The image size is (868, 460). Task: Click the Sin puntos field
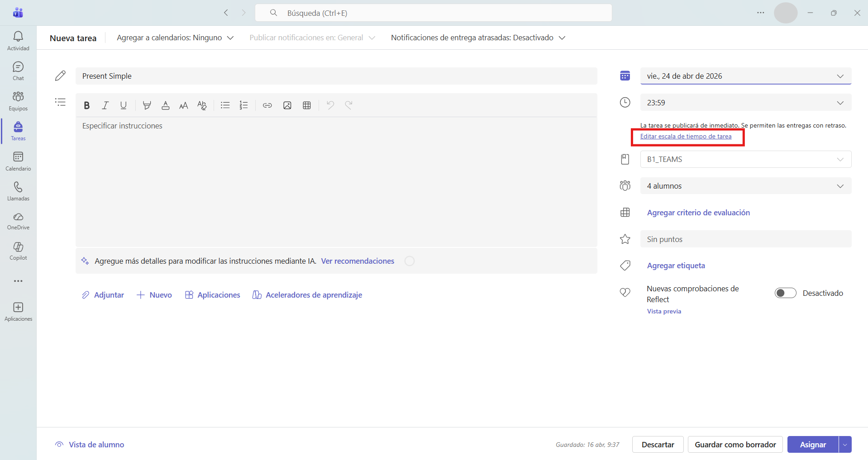[746, 239]
